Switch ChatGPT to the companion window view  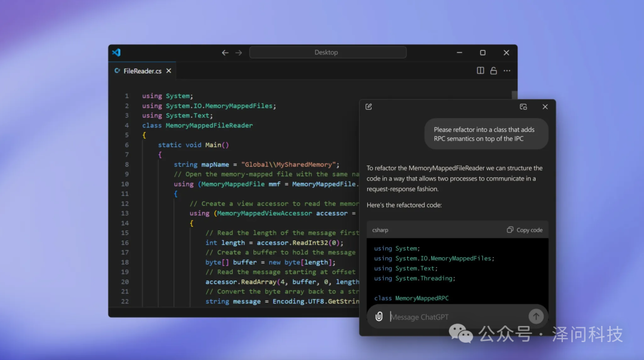pyautogui.click(x=523, y=107)
